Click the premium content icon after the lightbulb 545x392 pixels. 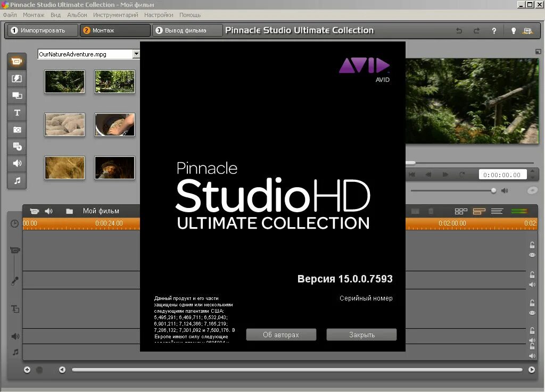(527, 31)
